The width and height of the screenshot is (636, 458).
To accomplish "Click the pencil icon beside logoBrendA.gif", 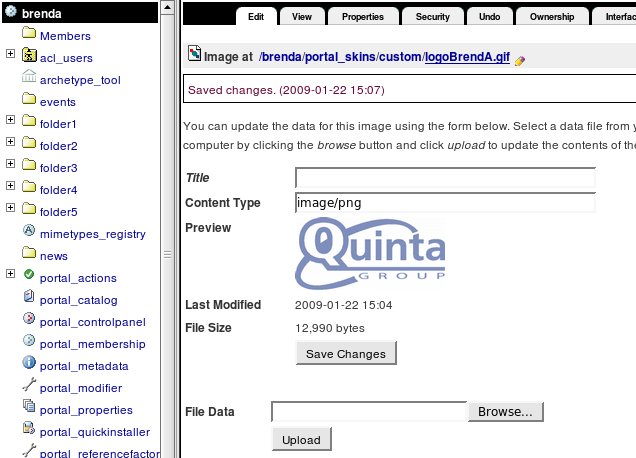I will pyautogui.click(x=519, y=60).
